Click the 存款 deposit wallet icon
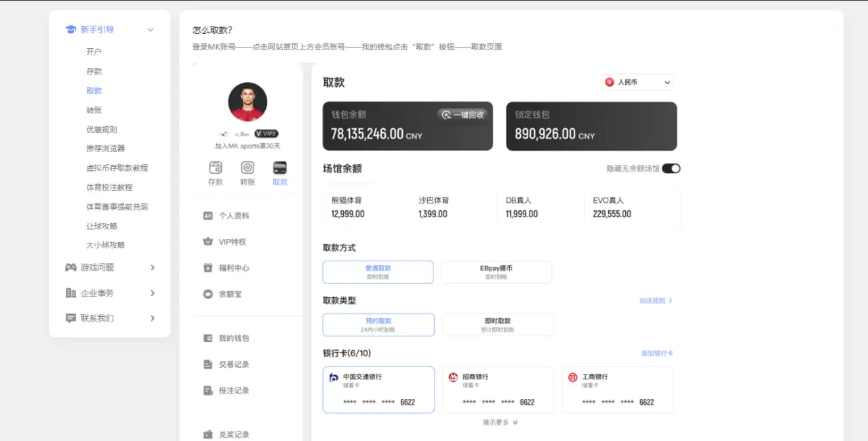Viewport: 868px width, 441px height. 216,168
